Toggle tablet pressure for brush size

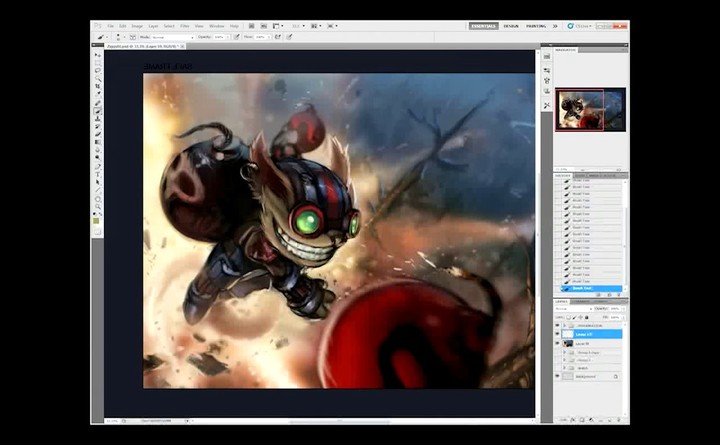(289, 37)
